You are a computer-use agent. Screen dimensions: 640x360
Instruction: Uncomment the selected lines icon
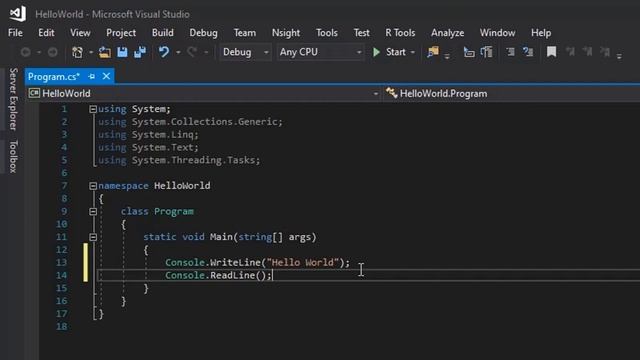click(x=528, y=52)
